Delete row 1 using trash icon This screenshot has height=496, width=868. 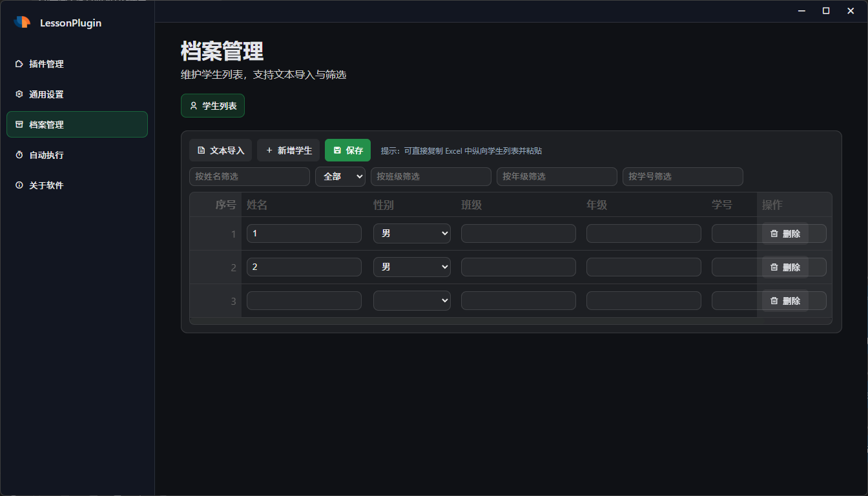[x=774, y=234]
